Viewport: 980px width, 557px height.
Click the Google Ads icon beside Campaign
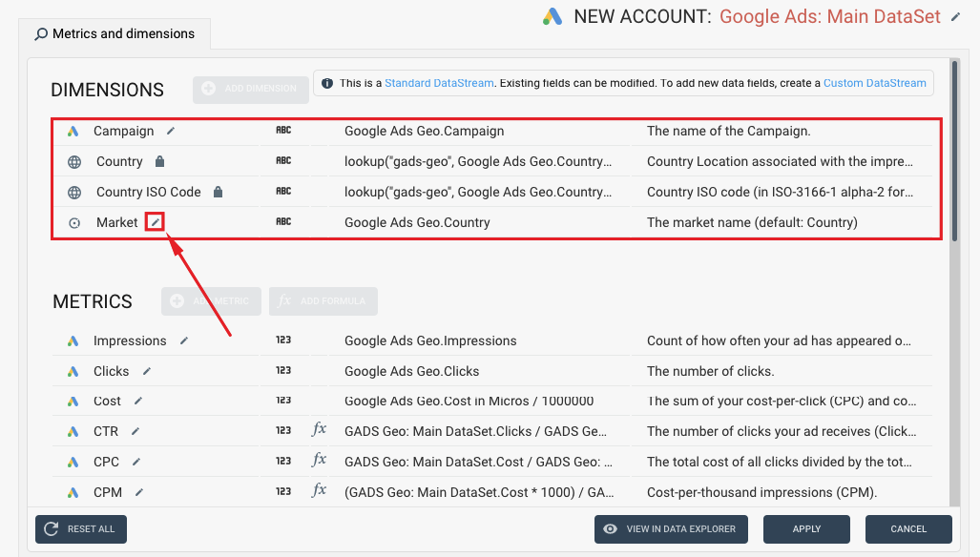pos(73,131)
